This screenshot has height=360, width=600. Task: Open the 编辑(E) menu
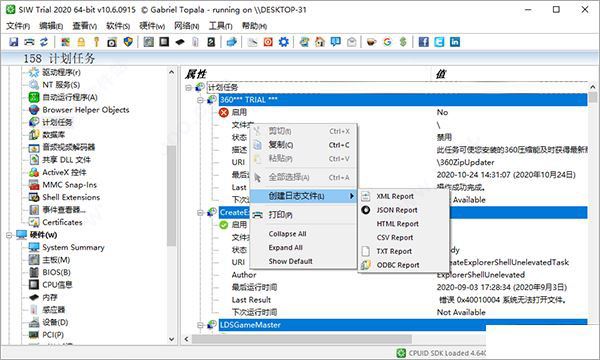tap(51, 26)
